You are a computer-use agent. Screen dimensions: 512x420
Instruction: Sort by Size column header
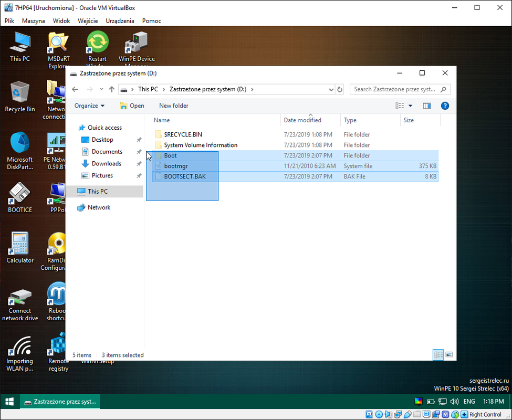point(420,120)
